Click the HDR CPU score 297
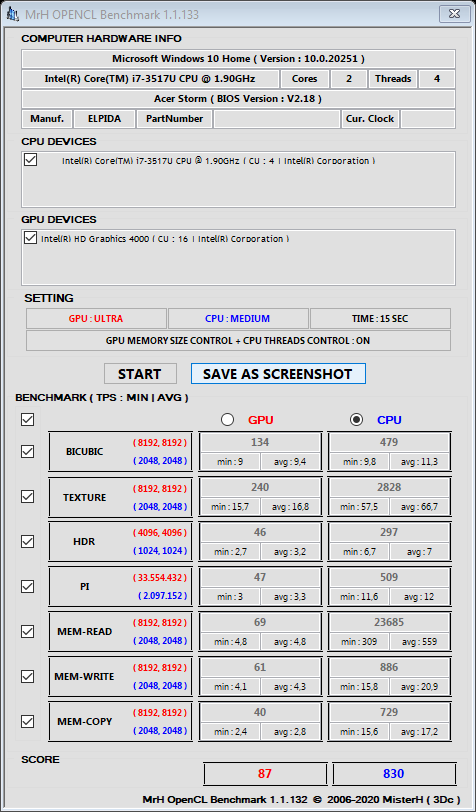The width and height of the screenshot is (476, 812). [389, 532]
